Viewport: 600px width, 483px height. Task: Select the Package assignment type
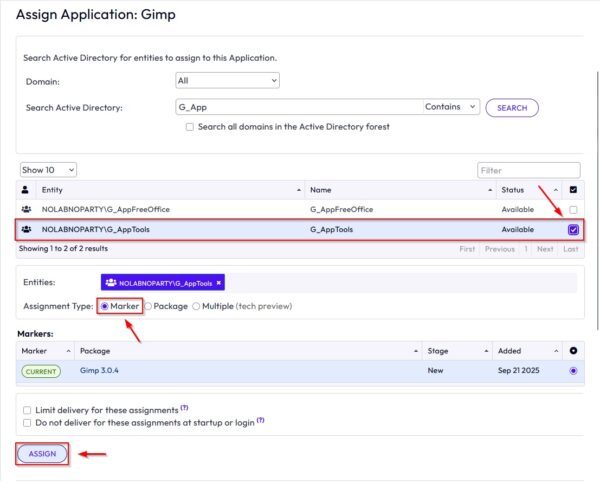point(148,306)
